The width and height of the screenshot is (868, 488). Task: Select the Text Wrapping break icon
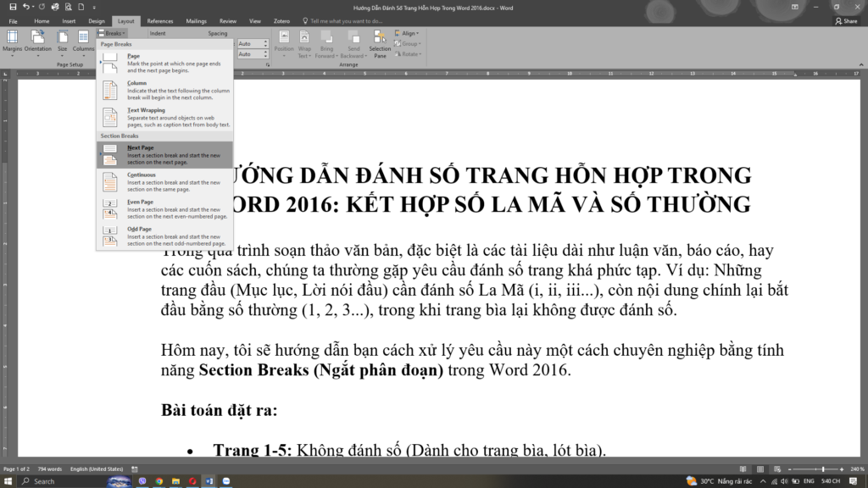[111, 117]
